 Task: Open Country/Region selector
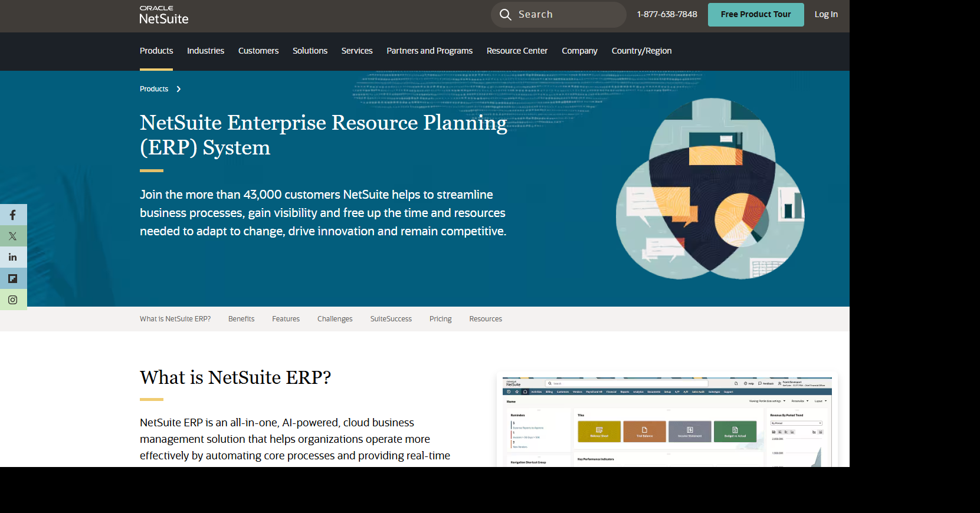coord(641,51)
